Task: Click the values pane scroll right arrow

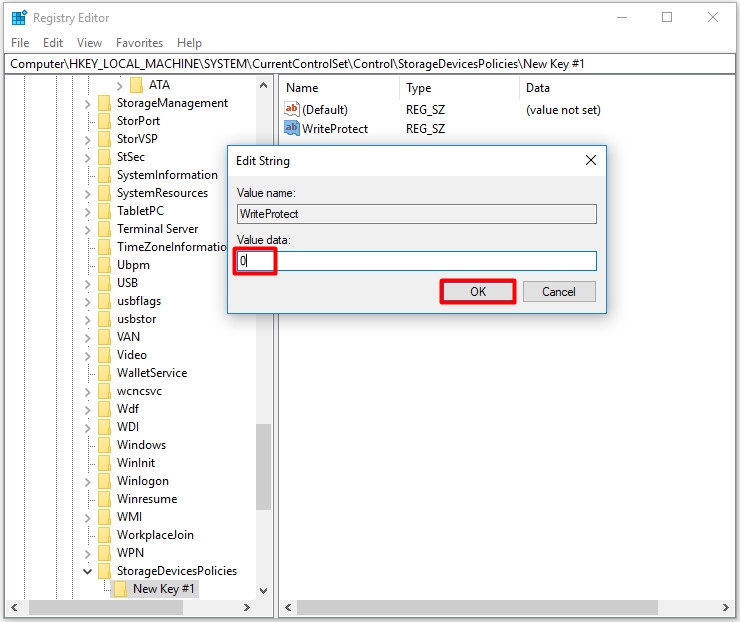Action: [725, 607]
